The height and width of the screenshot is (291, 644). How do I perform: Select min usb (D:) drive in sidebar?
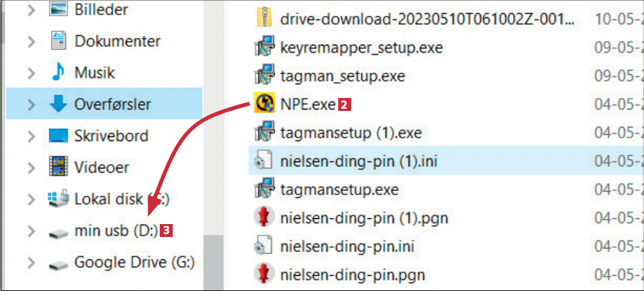pos(111,231)
